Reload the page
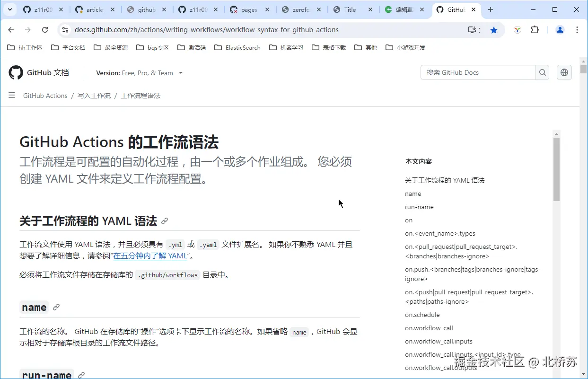 pyautogui.click(x=45, y=30)
